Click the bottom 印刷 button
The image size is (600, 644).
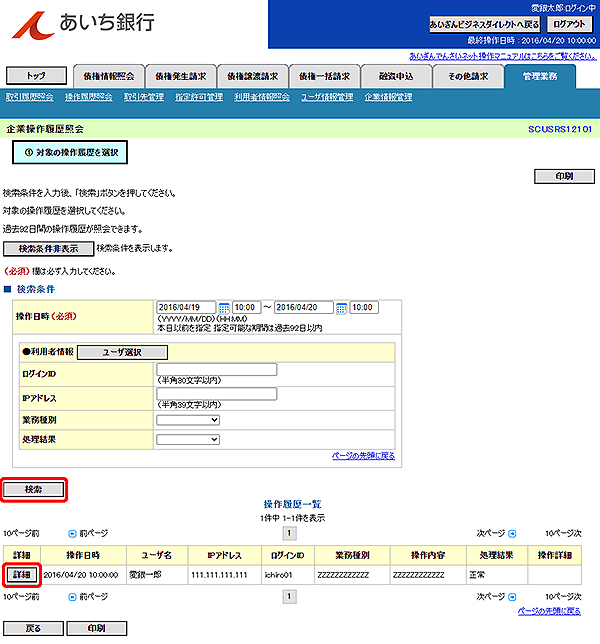tap(97, 628)
